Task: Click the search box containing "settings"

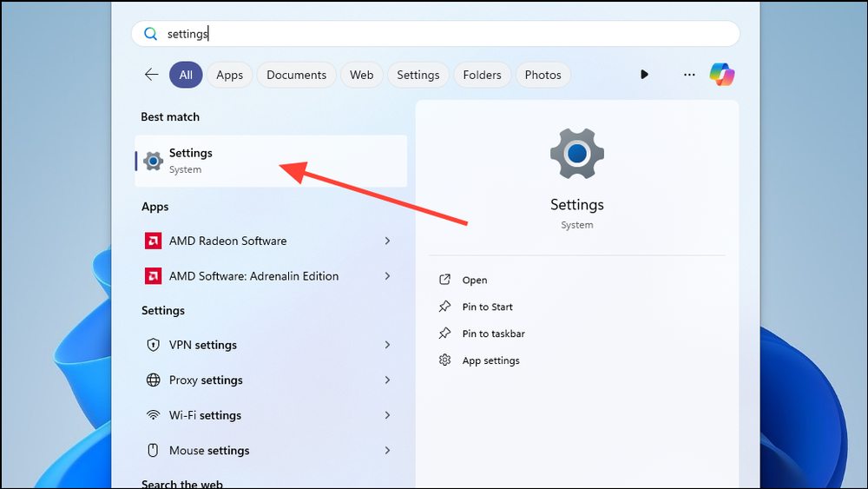Action: click(x=436, y=34)
